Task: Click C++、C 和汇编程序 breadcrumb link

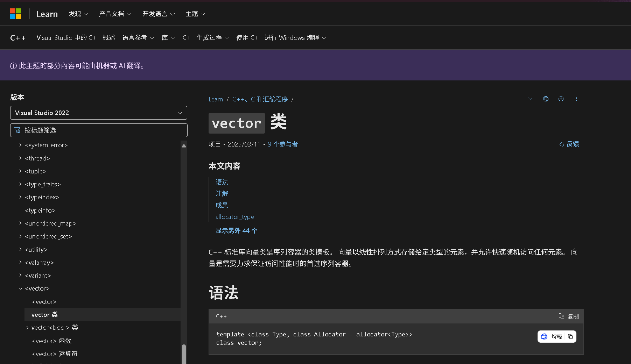Action: pos(260,99)
